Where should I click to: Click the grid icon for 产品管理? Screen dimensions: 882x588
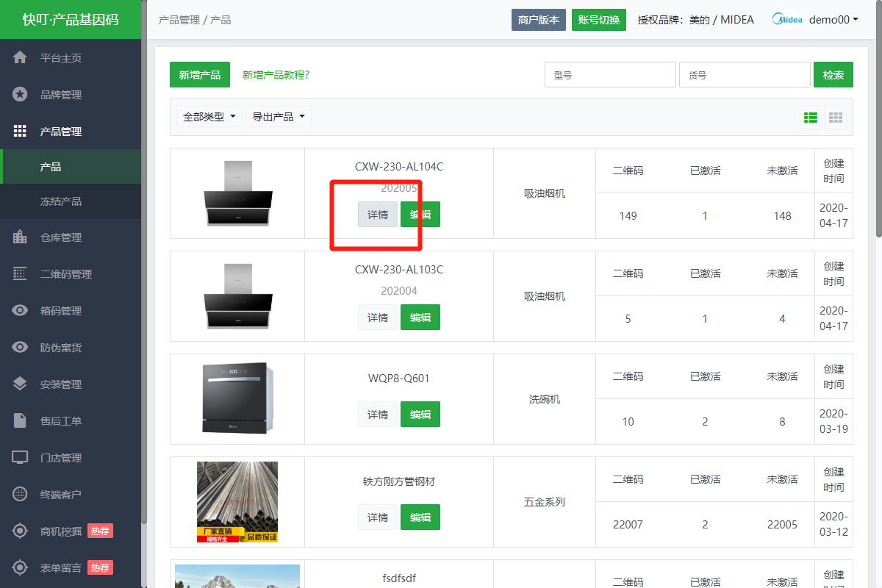click(x=20, y=131)
